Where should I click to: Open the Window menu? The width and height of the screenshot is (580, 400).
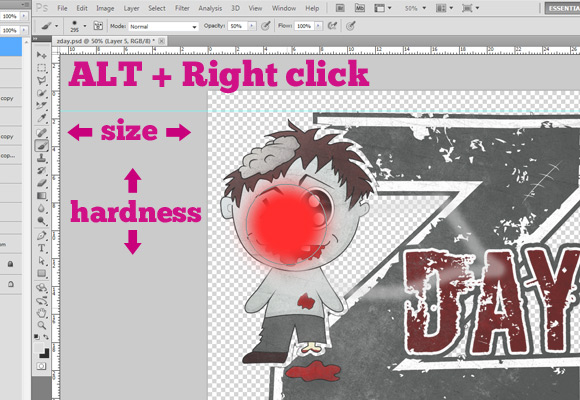[x=284, y=8]
